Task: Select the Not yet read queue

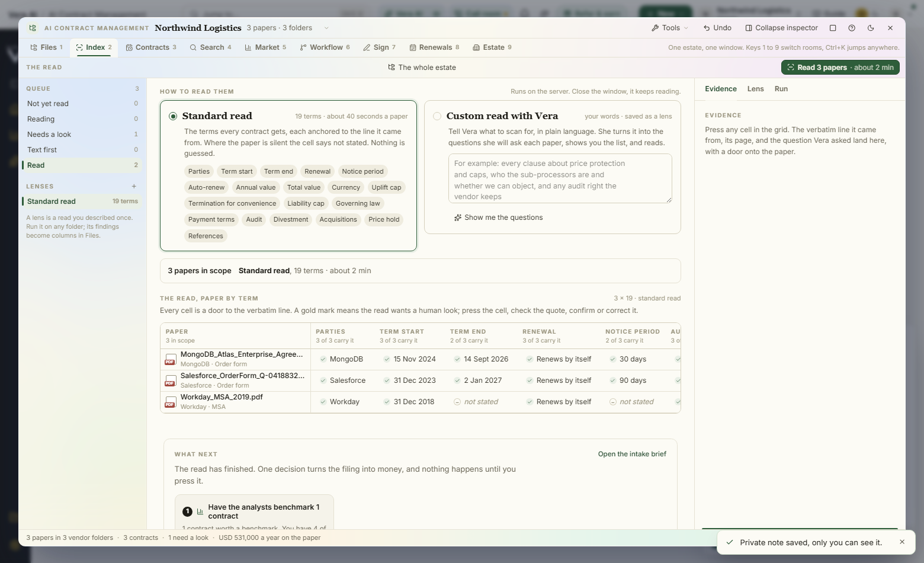Action: click(82, 104)
